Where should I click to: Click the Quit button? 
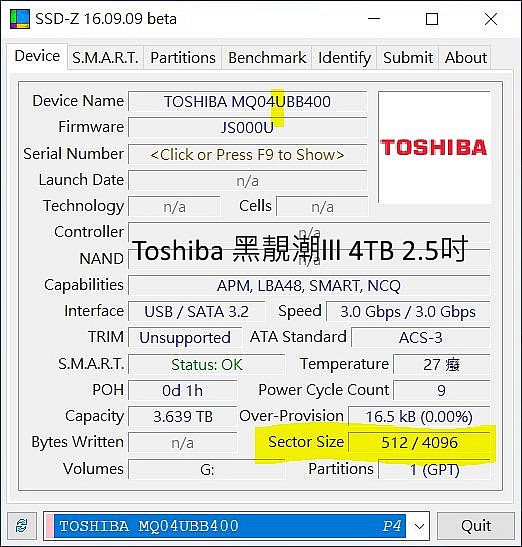click(476, 526)
